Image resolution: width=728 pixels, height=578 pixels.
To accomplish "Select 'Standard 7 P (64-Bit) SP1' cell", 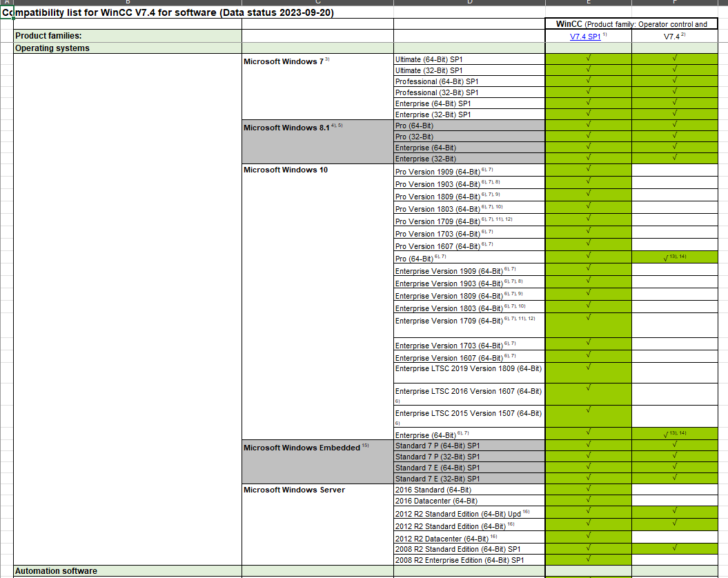I will [x=469, y=446].
